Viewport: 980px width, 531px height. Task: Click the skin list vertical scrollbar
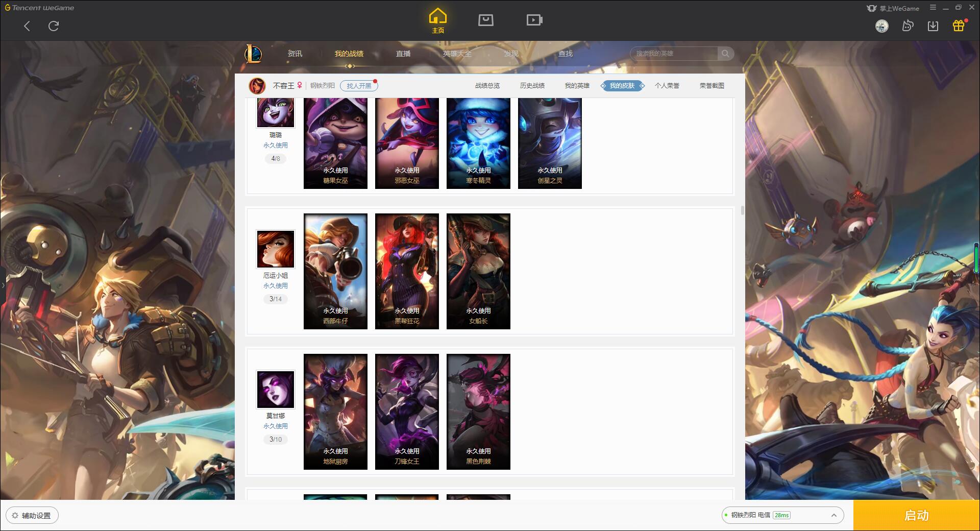pyautogui.click(x=743, y=210)
